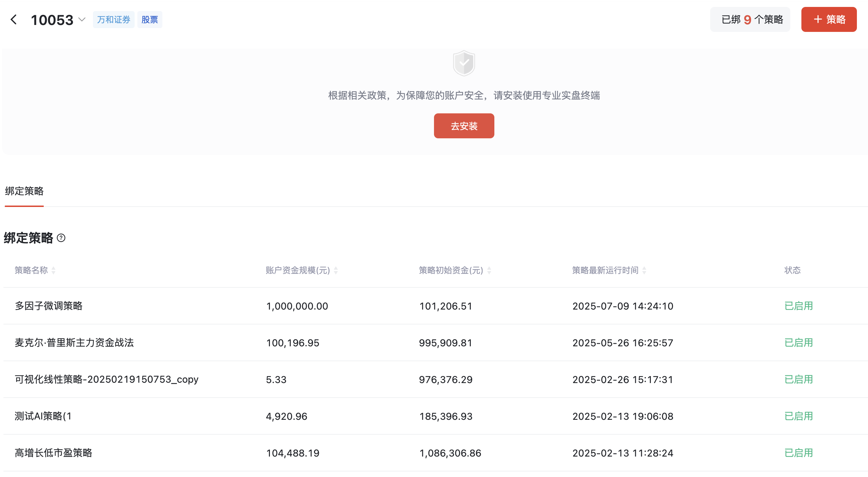The width and height of the screenshot is (868, 477).
Task: Click 已启用 status for 测试AI策略(1
Action: (799, 416)
